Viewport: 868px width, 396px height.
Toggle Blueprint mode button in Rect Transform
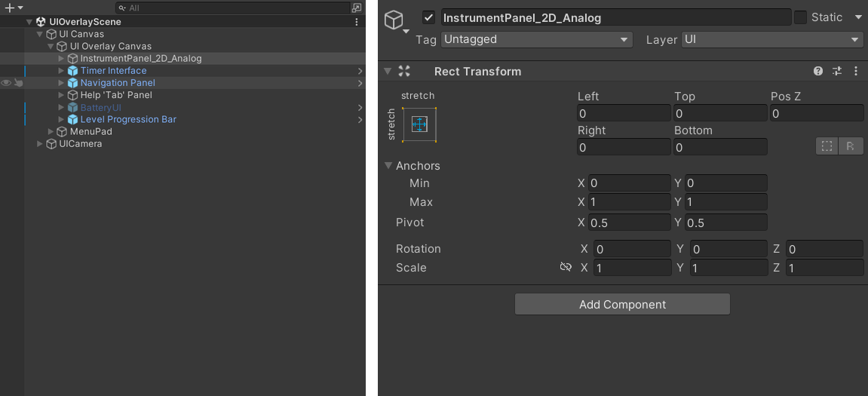pyautogui.click(x=827, y=146)
